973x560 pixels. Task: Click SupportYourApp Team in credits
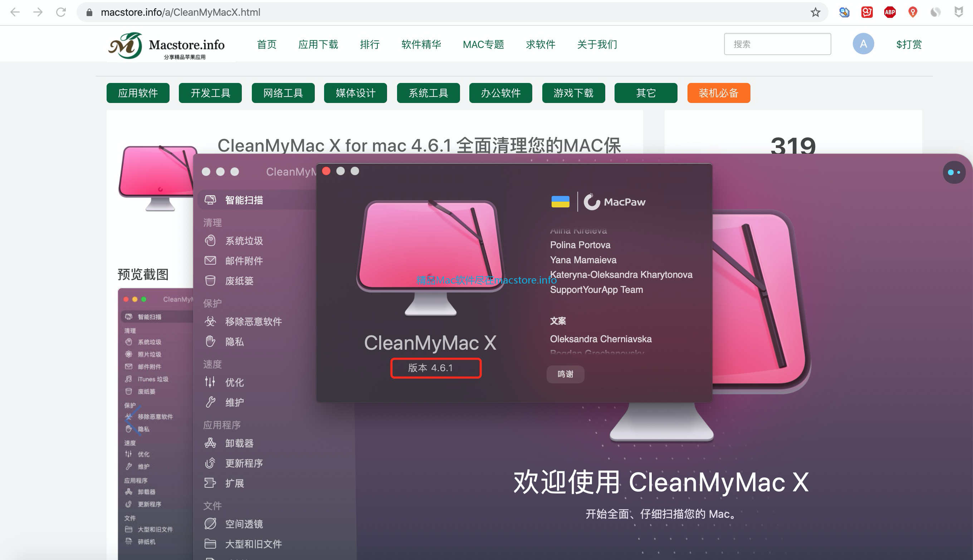[x=596, y=290]
